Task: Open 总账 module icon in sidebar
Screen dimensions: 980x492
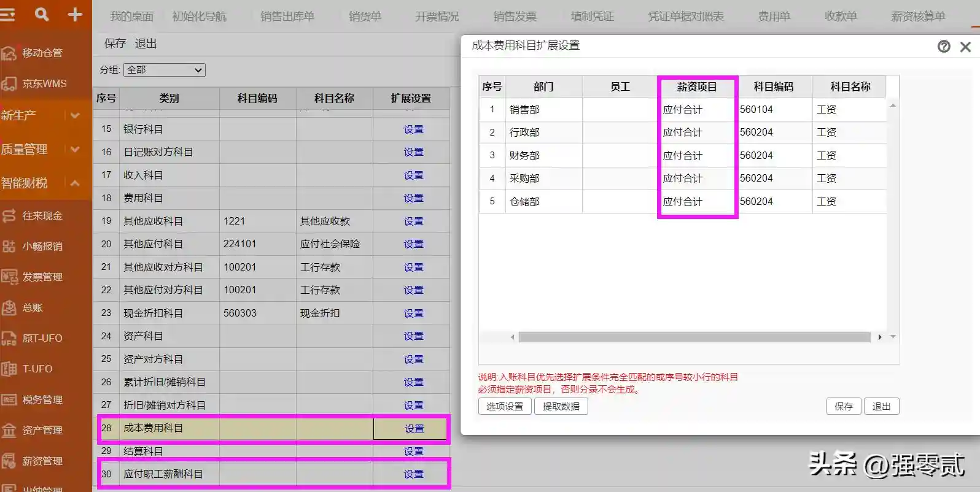Action: [9, 308]
